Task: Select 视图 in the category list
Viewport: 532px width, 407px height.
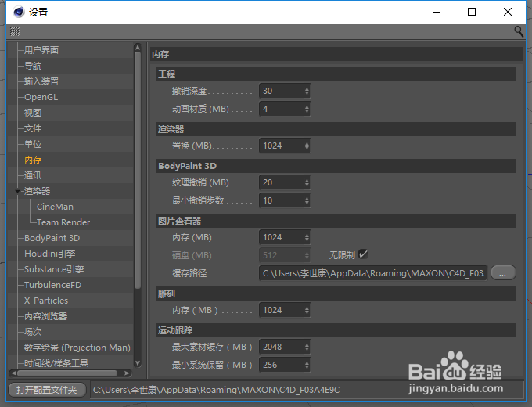Action: 33,113
